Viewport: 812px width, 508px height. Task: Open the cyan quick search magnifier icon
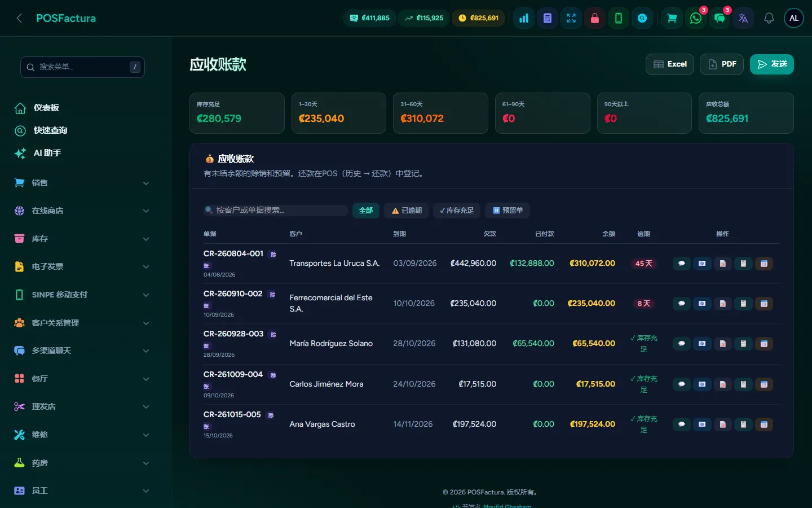pyautogui.click(x=642, y=18)
